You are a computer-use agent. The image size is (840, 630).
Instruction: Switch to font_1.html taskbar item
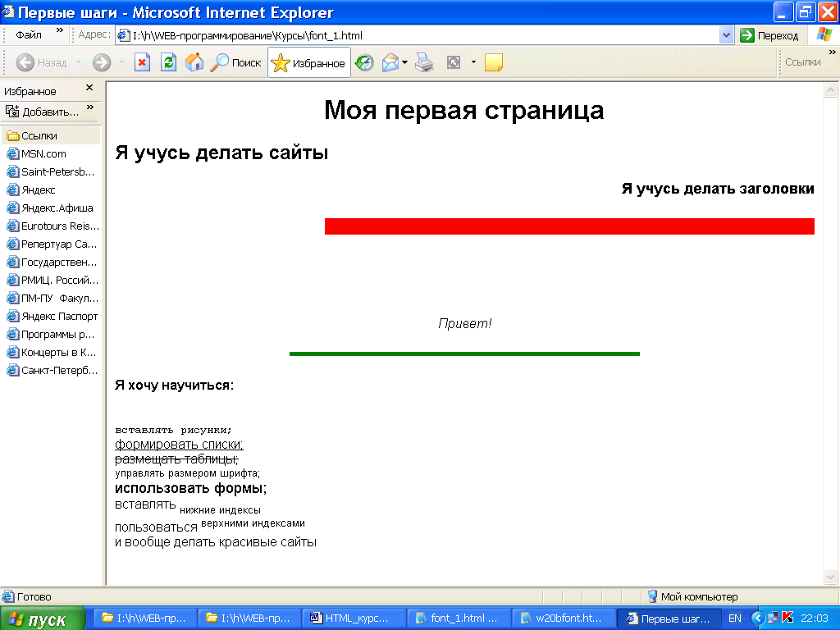coord(459,619)
